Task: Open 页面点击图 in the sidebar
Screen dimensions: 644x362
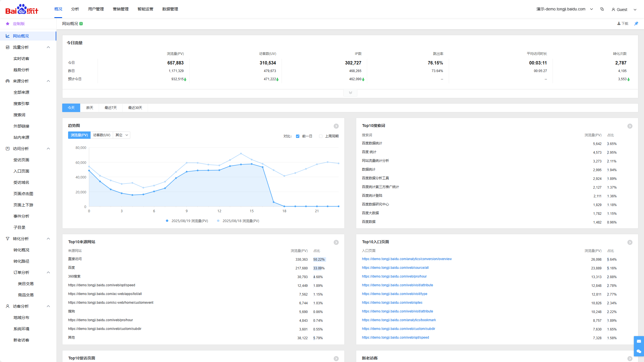Action: (x=23, y=194)
